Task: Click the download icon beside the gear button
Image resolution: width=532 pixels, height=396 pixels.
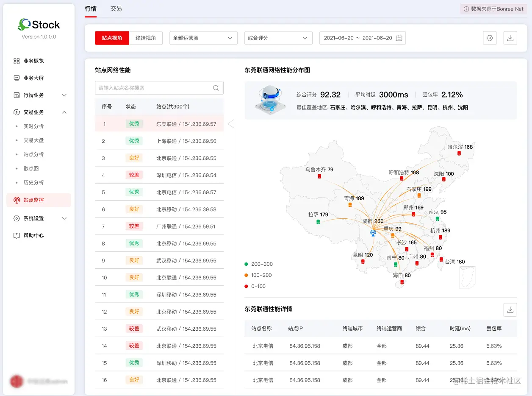Action: click(x=510, y=38)
